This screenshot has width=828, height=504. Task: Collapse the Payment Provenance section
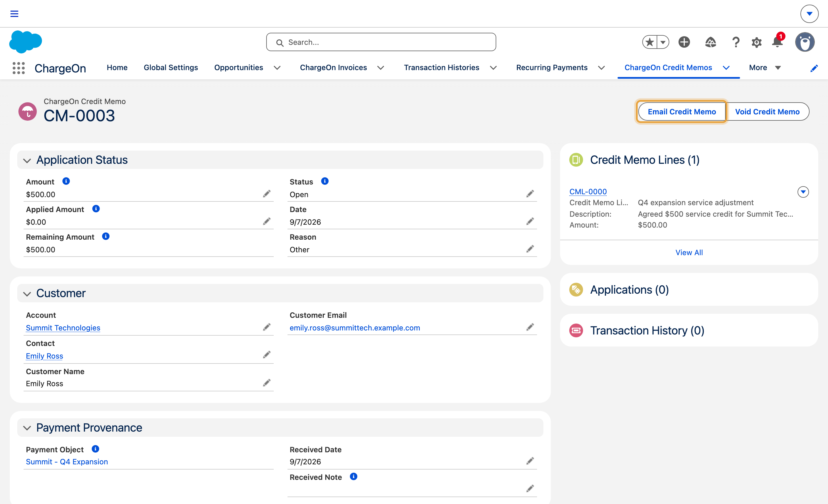(x=27, y=428)
